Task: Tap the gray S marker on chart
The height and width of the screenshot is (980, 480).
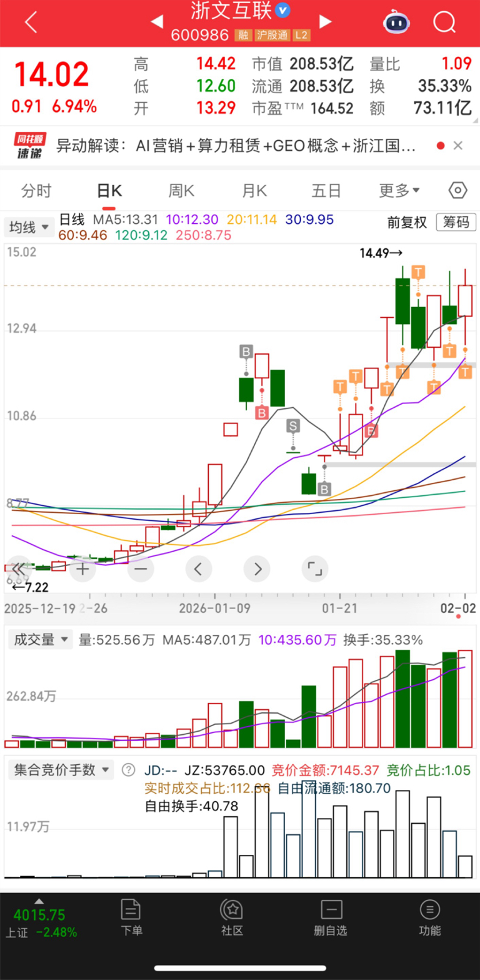Action: [x=293, y=427]
